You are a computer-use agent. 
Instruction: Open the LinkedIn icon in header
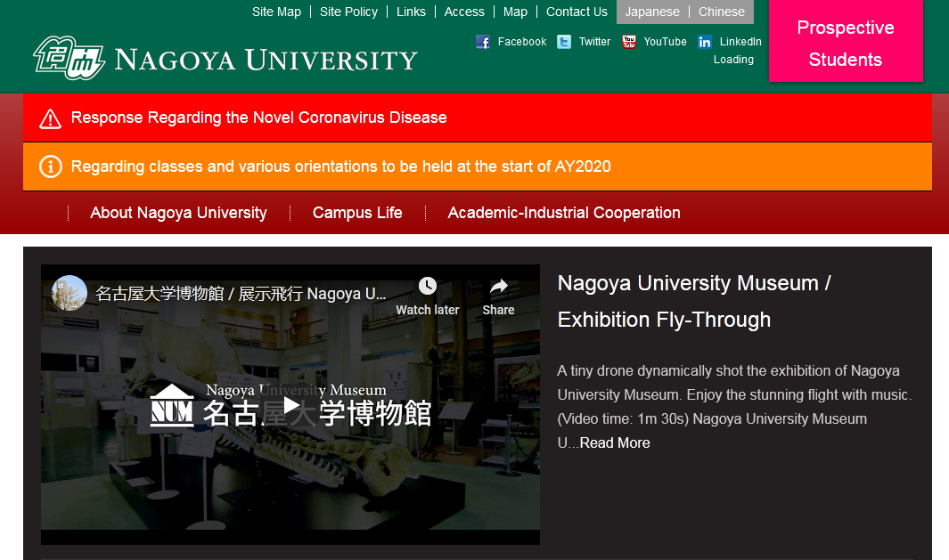(705, 42)
